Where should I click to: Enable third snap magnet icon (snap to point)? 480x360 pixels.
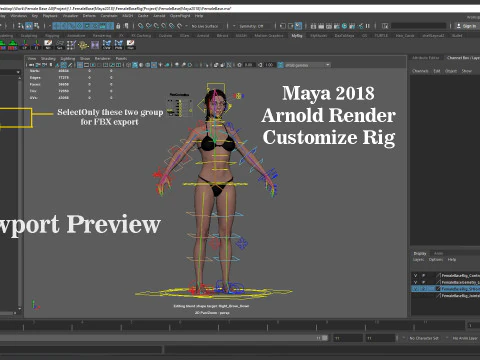tap(156, 26)
